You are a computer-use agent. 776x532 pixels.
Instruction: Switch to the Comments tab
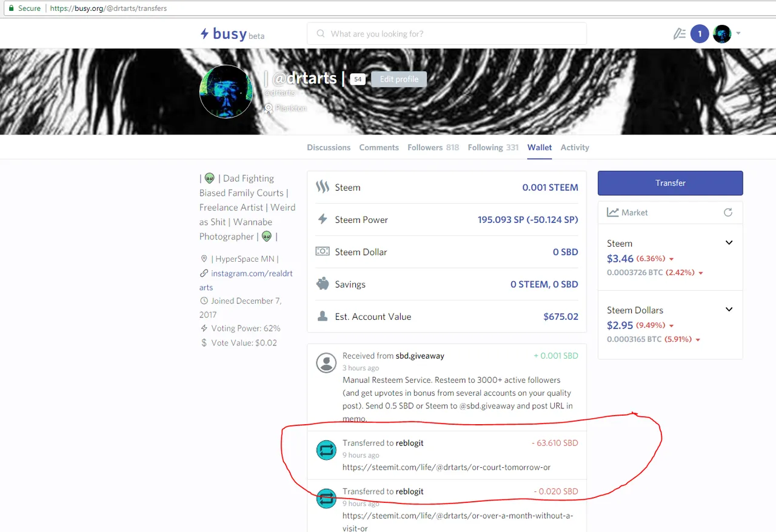point(379,147)
